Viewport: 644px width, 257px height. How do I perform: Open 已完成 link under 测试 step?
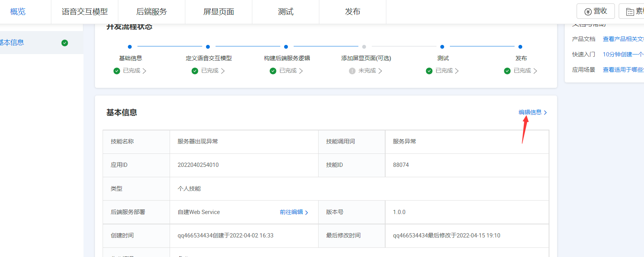444,71
